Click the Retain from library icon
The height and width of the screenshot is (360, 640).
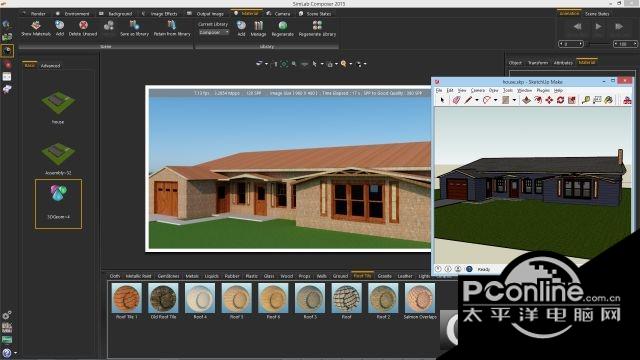[172, 26]
